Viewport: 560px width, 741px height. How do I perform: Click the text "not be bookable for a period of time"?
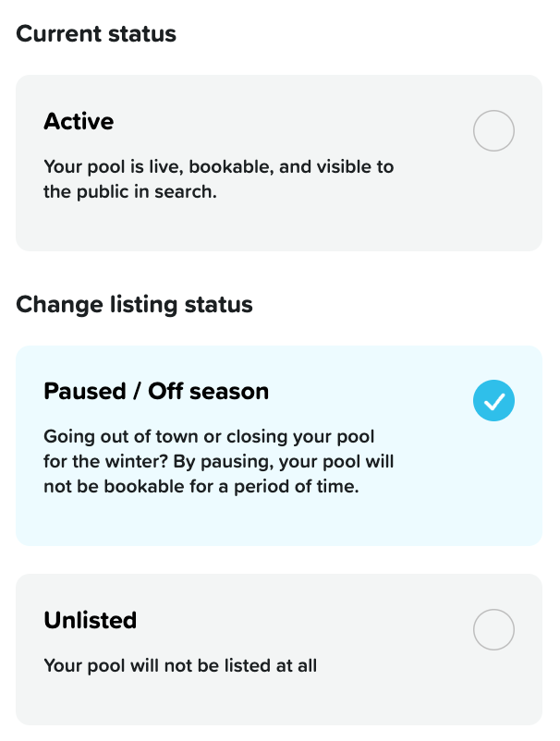[200, 486]
